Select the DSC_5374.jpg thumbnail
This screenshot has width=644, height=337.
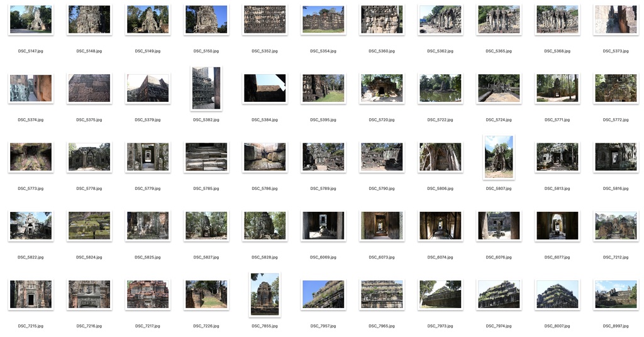31,88
